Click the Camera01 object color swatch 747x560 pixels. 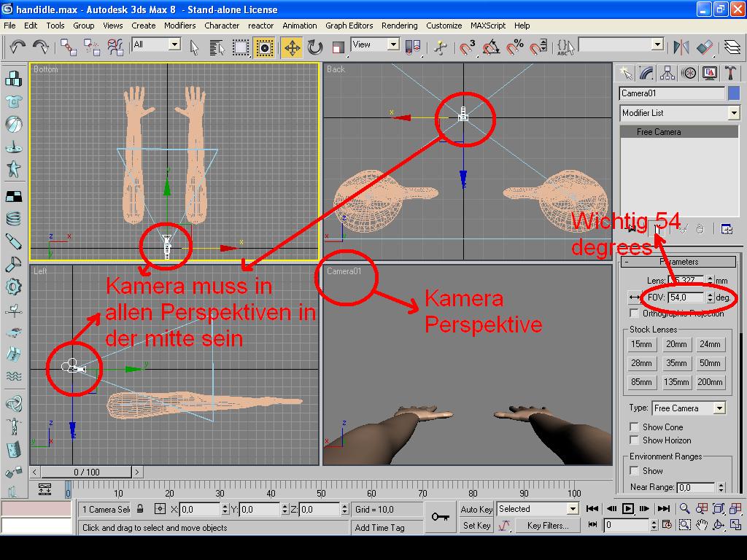coord(734,93)
